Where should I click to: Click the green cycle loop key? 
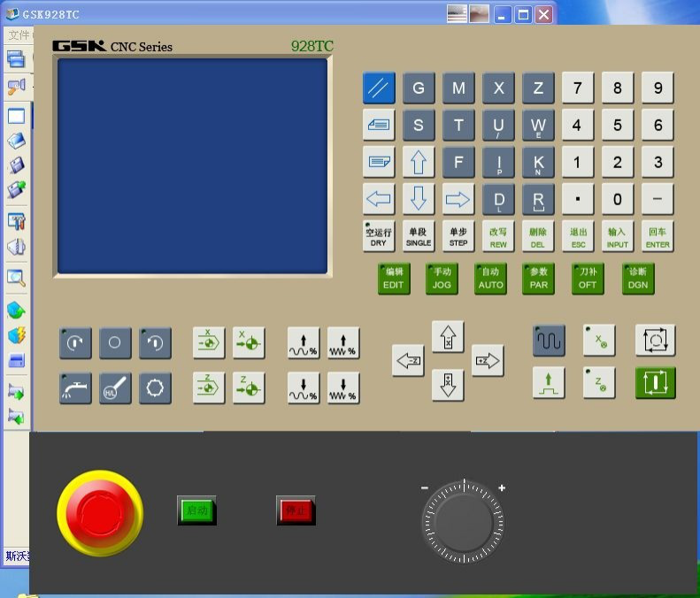click(655, 383)
